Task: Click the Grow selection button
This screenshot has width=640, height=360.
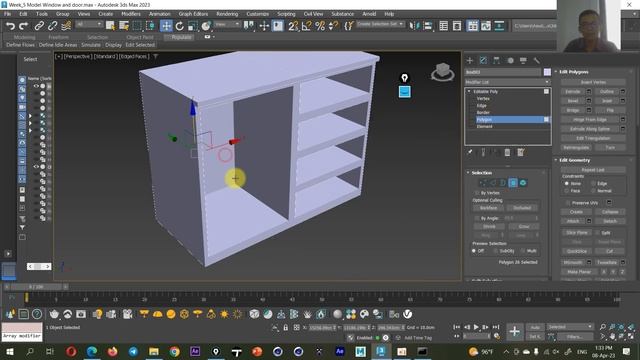Action: (x=524, y=227)
